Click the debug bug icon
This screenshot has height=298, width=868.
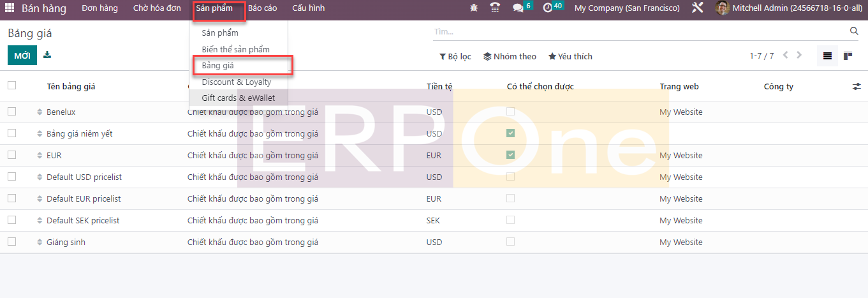473,8
